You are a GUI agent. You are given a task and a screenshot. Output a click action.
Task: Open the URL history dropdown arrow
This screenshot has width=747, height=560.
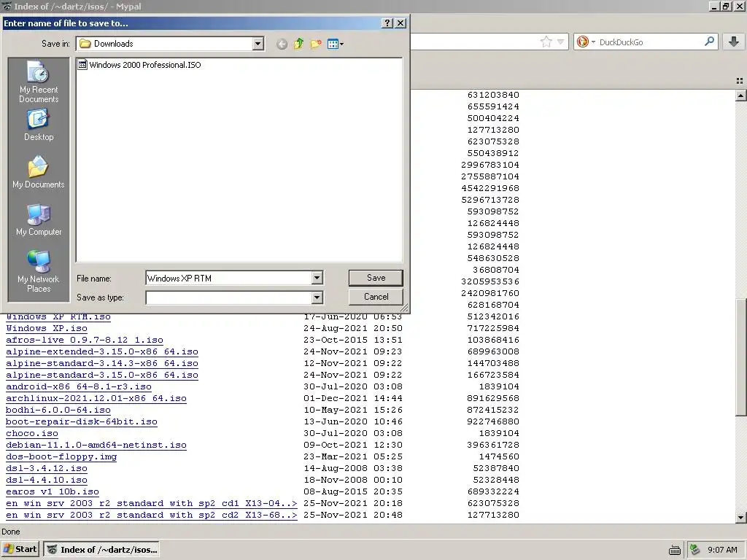(x=561, y=42)
